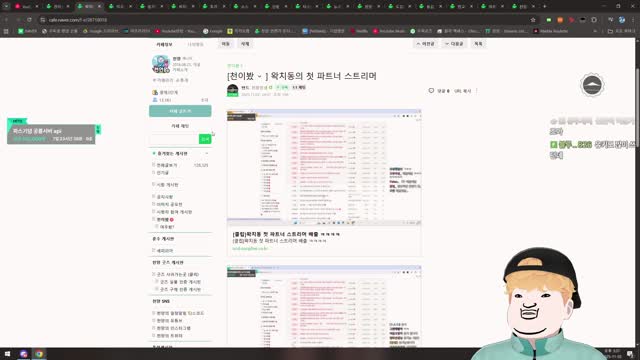Open the round app icon next to the Start button
The image size is (640, 360).
coord(23,354)
